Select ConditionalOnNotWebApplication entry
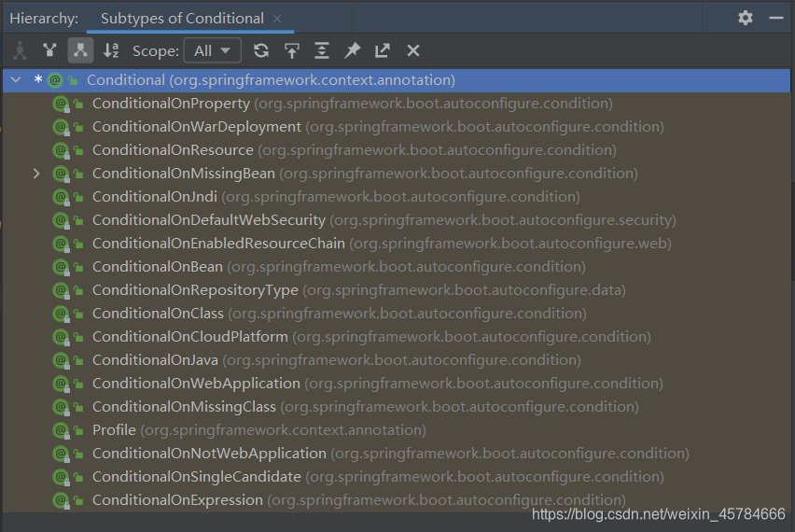Viewport: 795px width, 532px height. tap(397, 454)
